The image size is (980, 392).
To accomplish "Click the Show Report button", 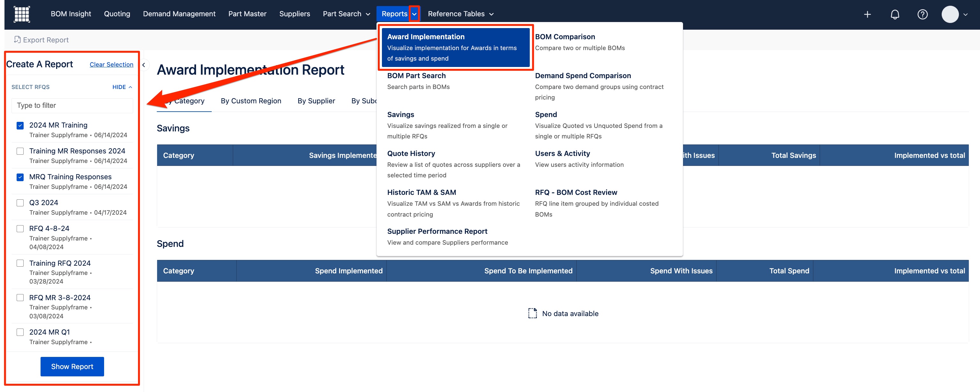I will (72, 366).
